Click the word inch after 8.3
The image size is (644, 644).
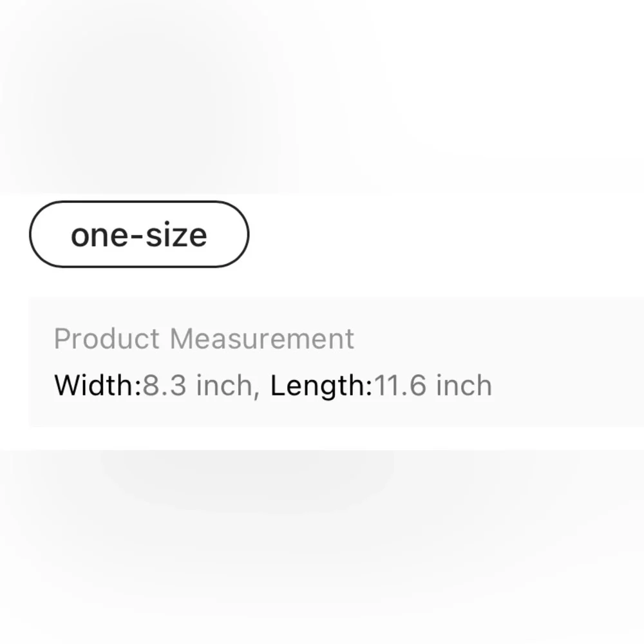[x=224, y=385]
